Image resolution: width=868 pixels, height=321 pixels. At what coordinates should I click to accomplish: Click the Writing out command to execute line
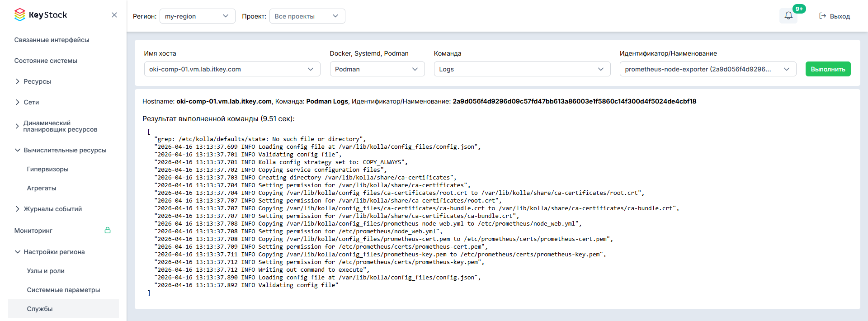click(262, 269)
